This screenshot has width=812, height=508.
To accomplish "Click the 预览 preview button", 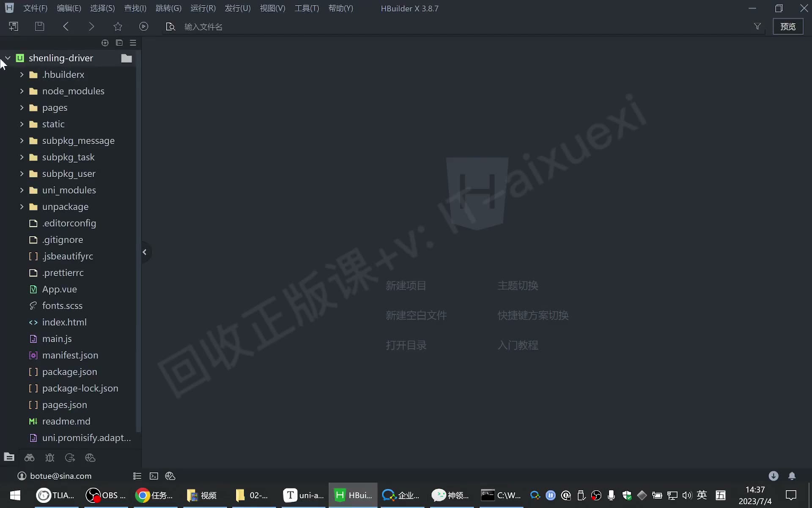I will [788, 26].
